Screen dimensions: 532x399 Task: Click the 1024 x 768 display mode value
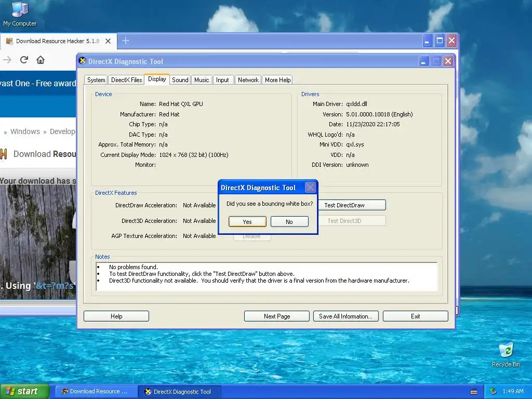point(193,155)
